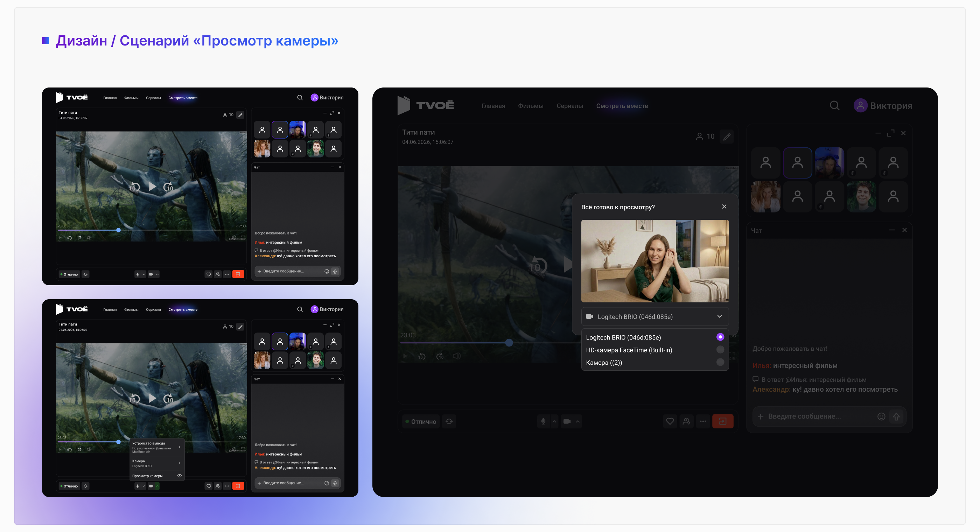Open Фильмы in the upper small mockup nav
This screenshot has width=980, height=532.
(x=131, y=98)
